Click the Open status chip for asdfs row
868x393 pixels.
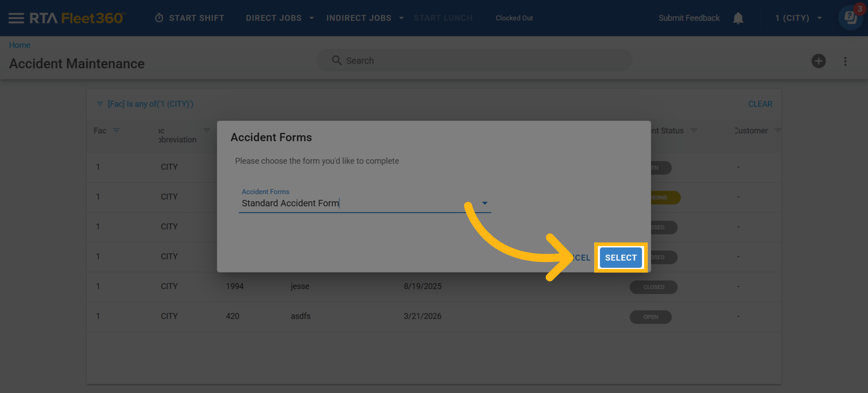click(x=650, y=317)
